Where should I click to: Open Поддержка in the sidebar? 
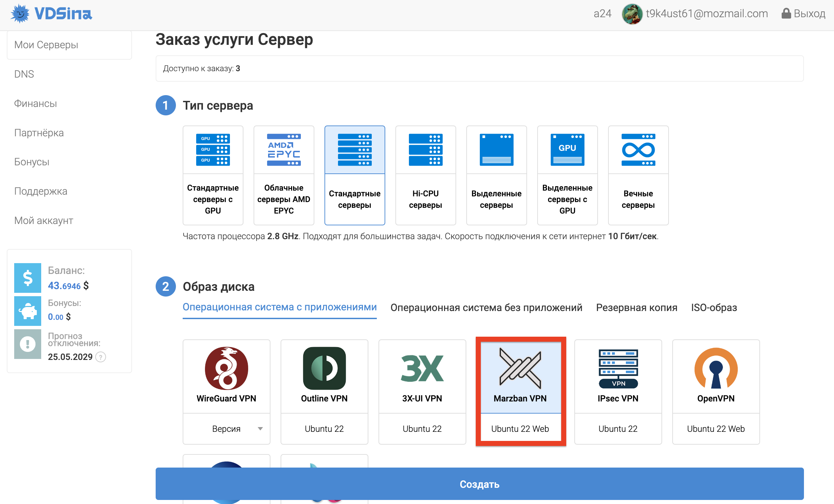point(41,191)
